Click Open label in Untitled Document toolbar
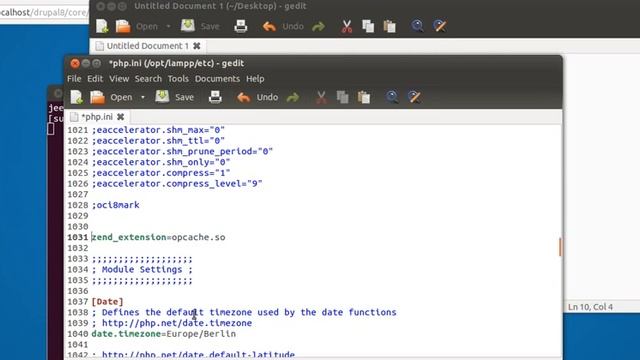Screen dimensions: 640x360 pos(147,27)
